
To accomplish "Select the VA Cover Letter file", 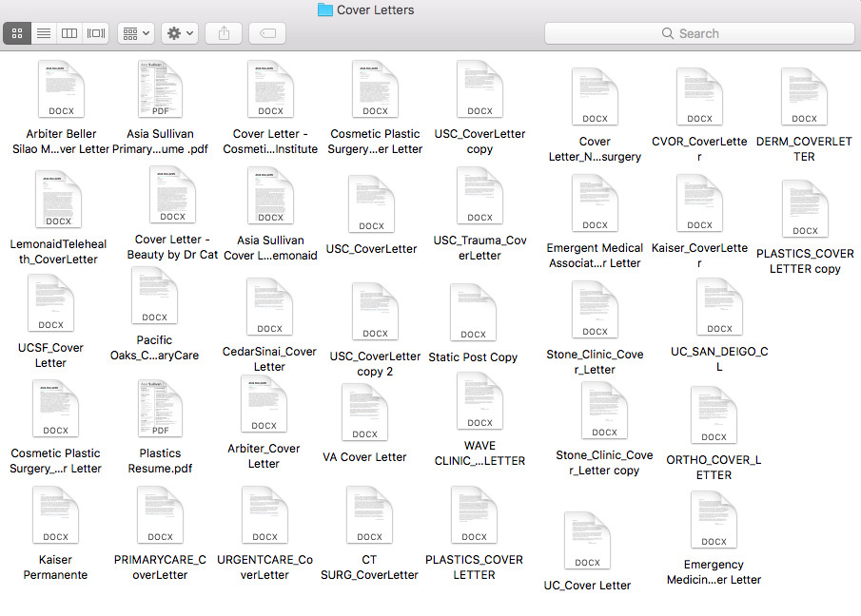I will coord(364,412).
